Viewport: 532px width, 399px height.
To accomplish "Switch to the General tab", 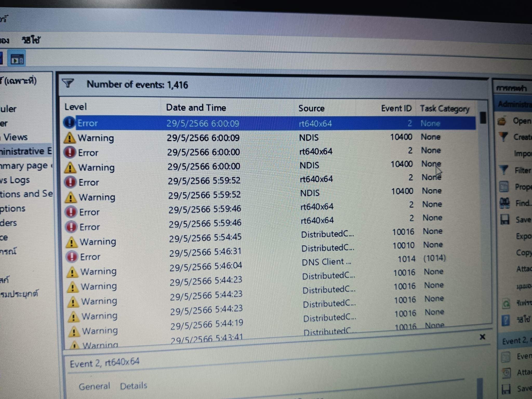I will [94, 386].
